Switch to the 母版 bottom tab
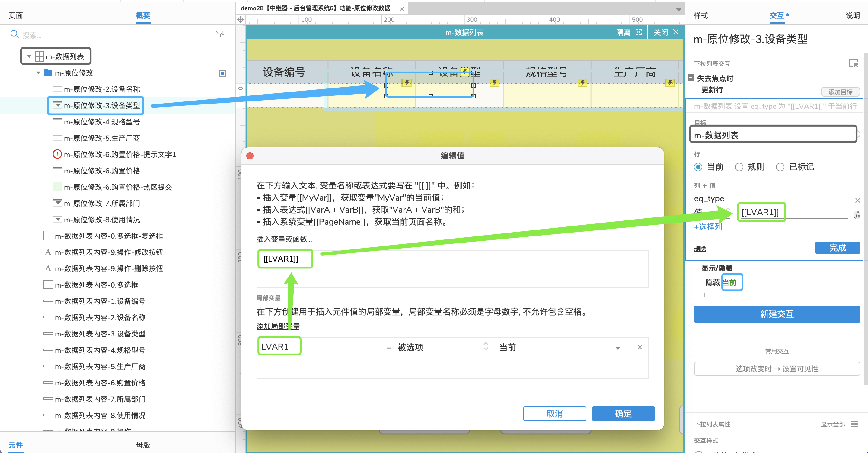Image resolution: width=868 pixels, height=453 pixels. click(143, 445)
